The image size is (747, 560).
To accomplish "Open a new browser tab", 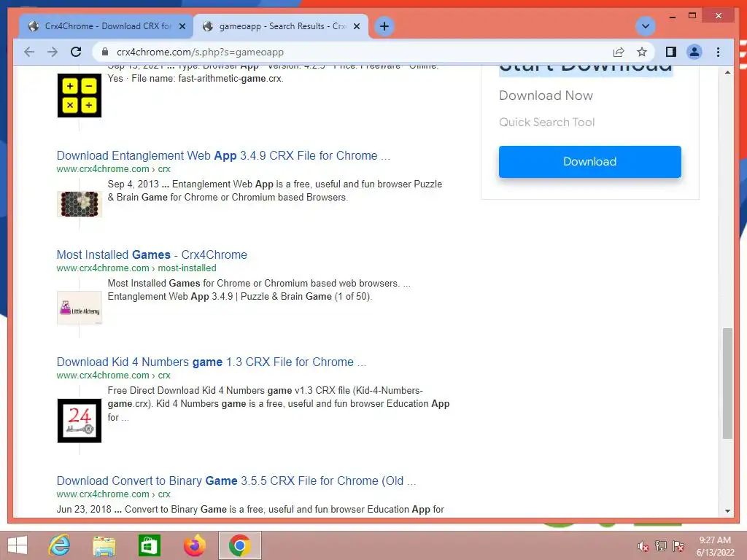I will (384, 26).
